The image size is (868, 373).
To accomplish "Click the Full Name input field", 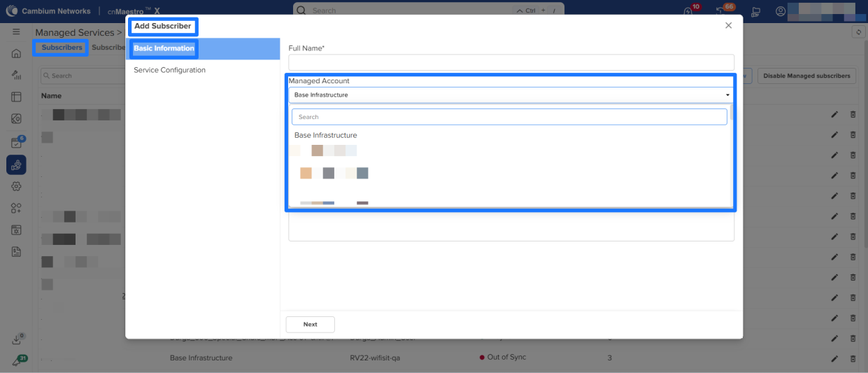I will (511, 62).
